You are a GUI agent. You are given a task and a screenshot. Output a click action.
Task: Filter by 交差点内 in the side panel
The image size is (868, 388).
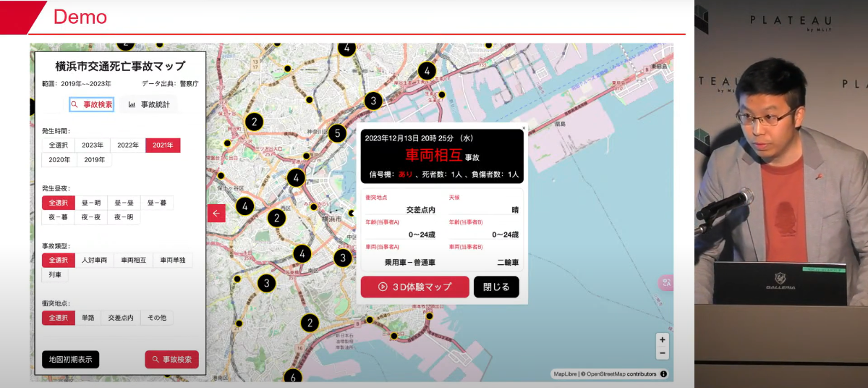tap(121, 318)
